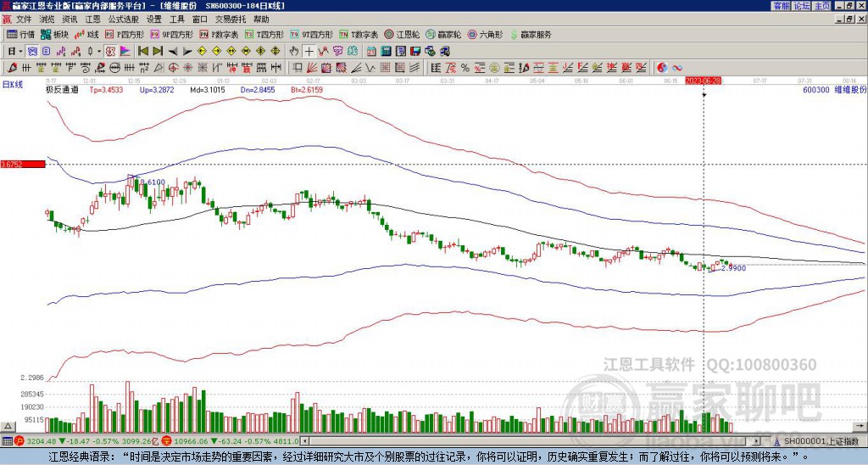Select the hand pan tool
Image resolution: width=868 pixels, height=465 pixels.
tap(294, 52)
